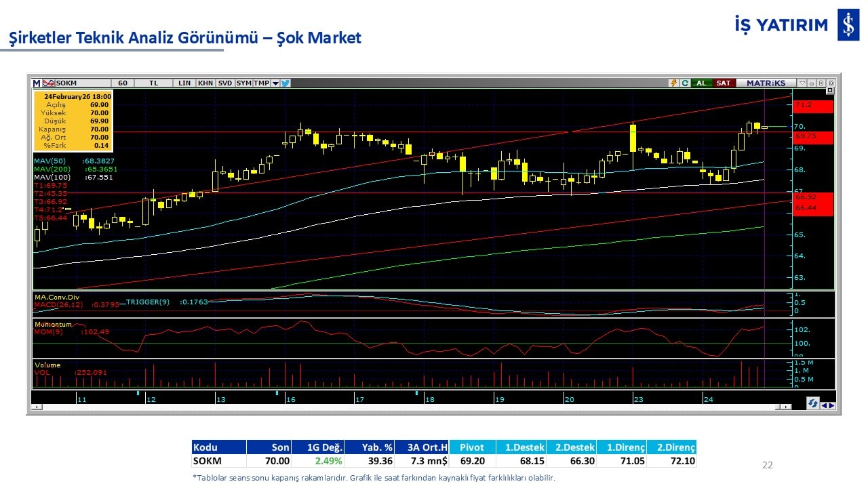
Task: Open dropdown arrow next to TMP
Action: pyautogui.click(x=275, y=83)
